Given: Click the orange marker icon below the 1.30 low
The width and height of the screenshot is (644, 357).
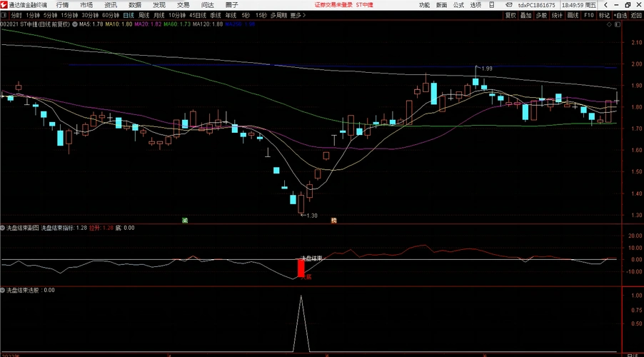Looking at the screenshot, I should pos(333,221).
